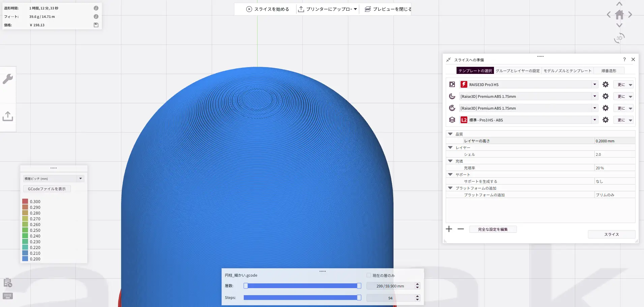Click the home view icon in navigation widget
The width and height of the screenshot is (644, 307).
tap(619, 15)
